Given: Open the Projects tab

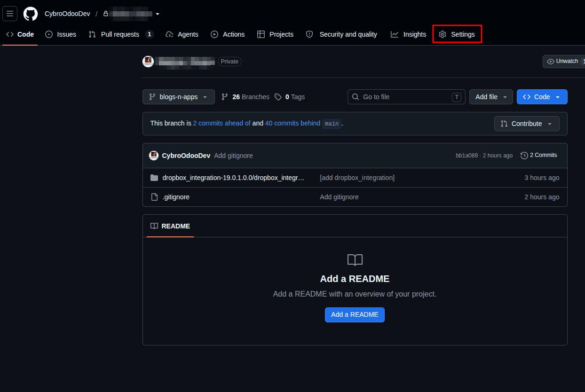Looking at the screenshot, I should coord(275,34).
